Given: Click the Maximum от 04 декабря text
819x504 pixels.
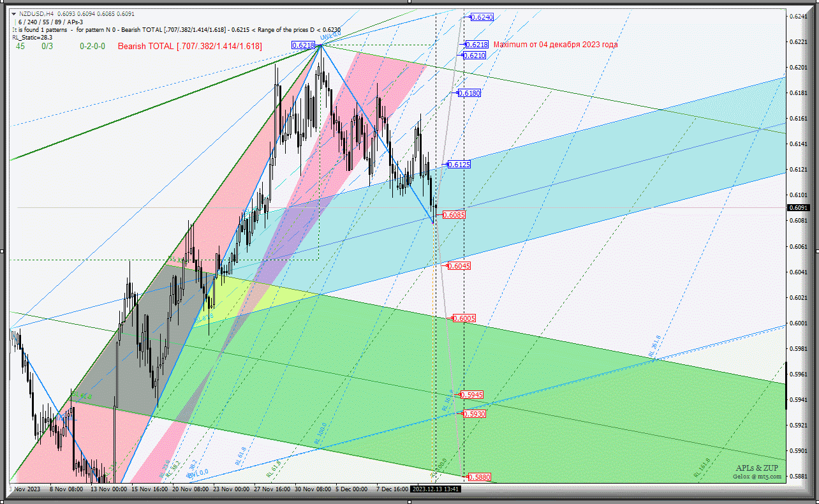Looking at the screenshot, I should (x=556, y=45).
